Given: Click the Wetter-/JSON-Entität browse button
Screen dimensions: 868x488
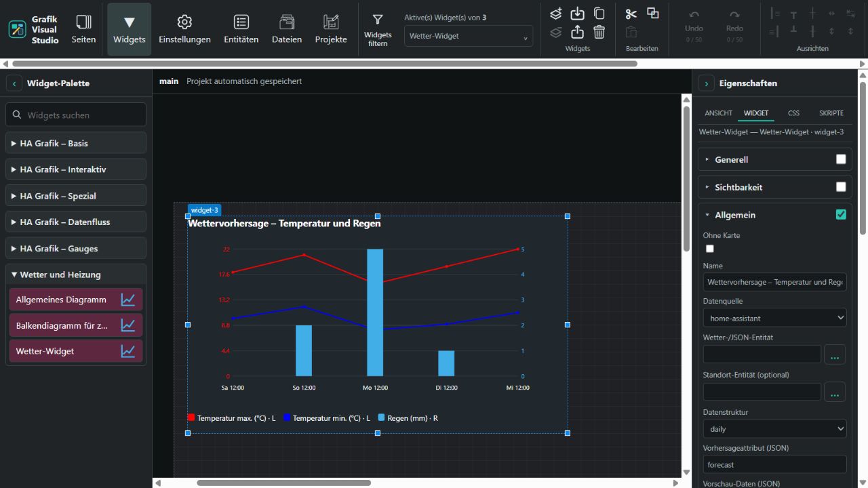Looking at the screenshot, I should (x=835, y=354).
